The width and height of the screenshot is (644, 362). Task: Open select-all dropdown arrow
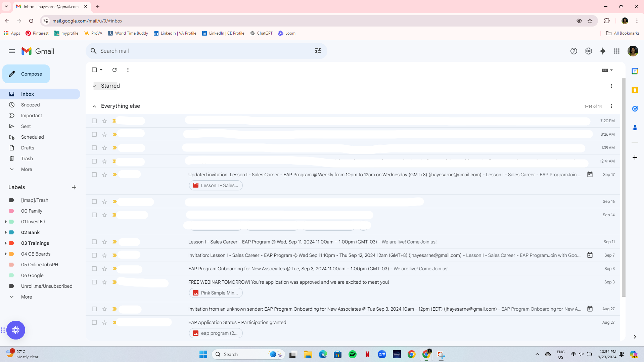(x=101, y=70)
